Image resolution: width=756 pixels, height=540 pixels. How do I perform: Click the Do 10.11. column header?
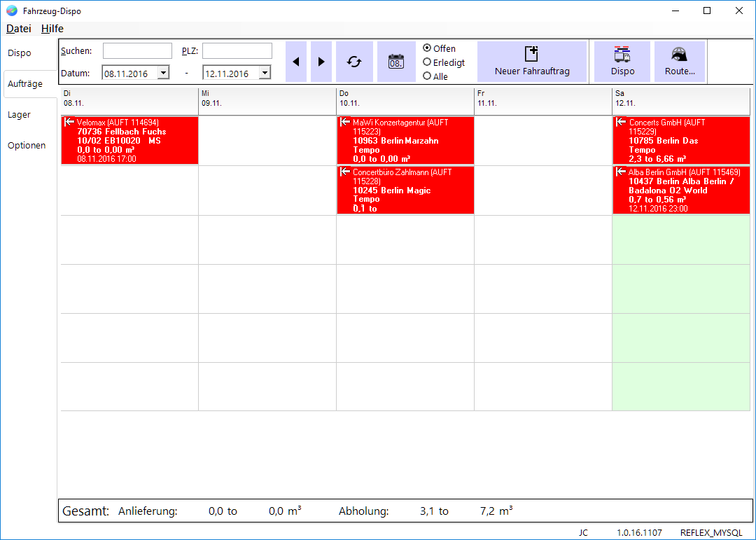(x=405, y=101)
